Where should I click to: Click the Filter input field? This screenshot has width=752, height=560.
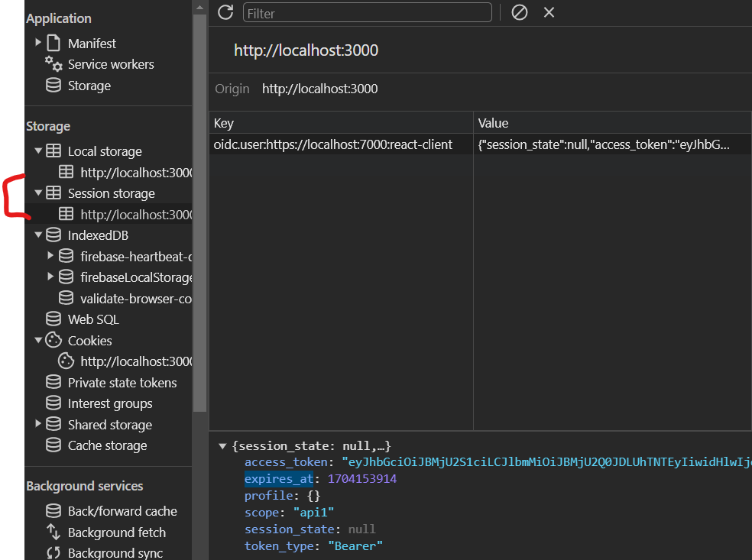pyautogui.click(x=367, y=12)
